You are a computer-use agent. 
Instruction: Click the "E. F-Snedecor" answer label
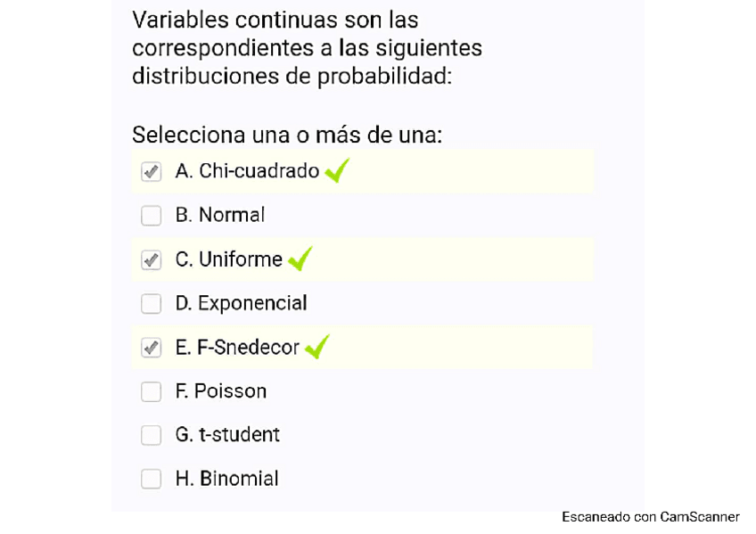pos(237,348)
